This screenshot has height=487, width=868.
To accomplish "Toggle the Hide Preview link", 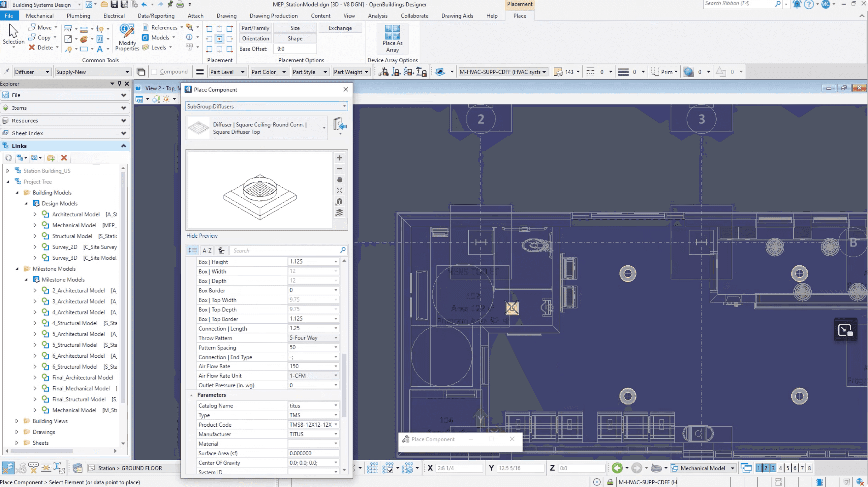I will pos(201,236).
